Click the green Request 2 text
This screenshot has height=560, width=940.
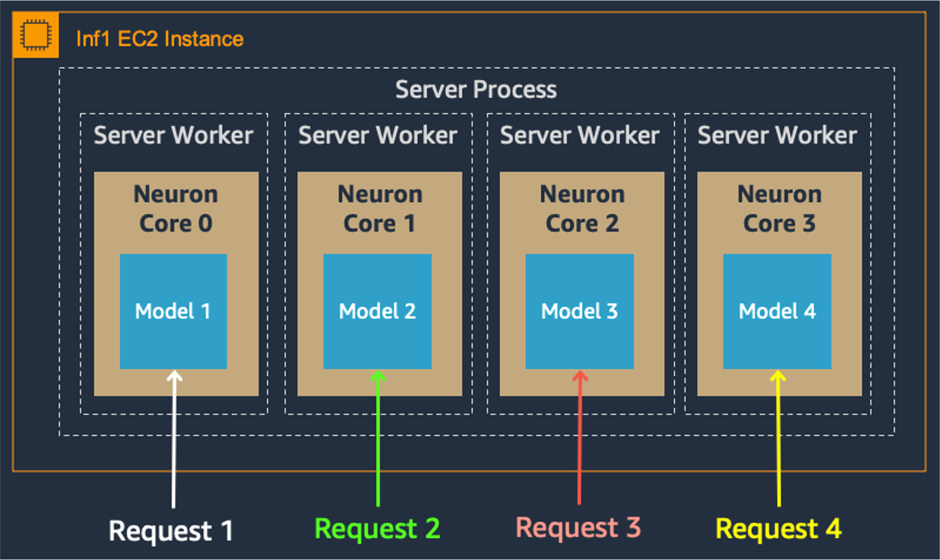pyautogui.click(x=377, y=529)
